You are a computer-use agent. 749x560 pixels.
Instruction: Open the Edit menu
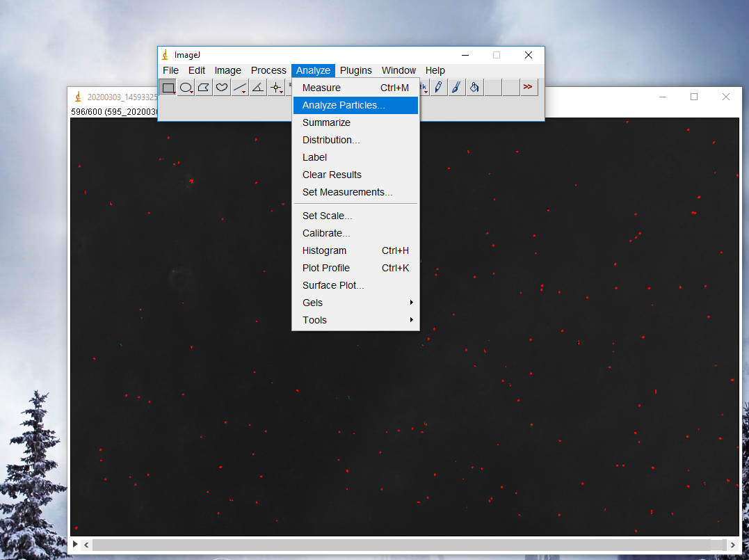[196, 70]
